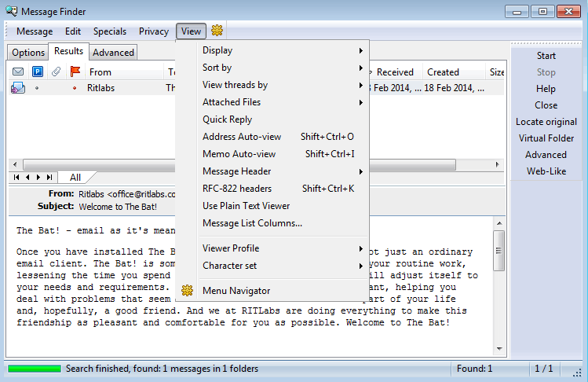Sort by the From column header

(124, 72)
